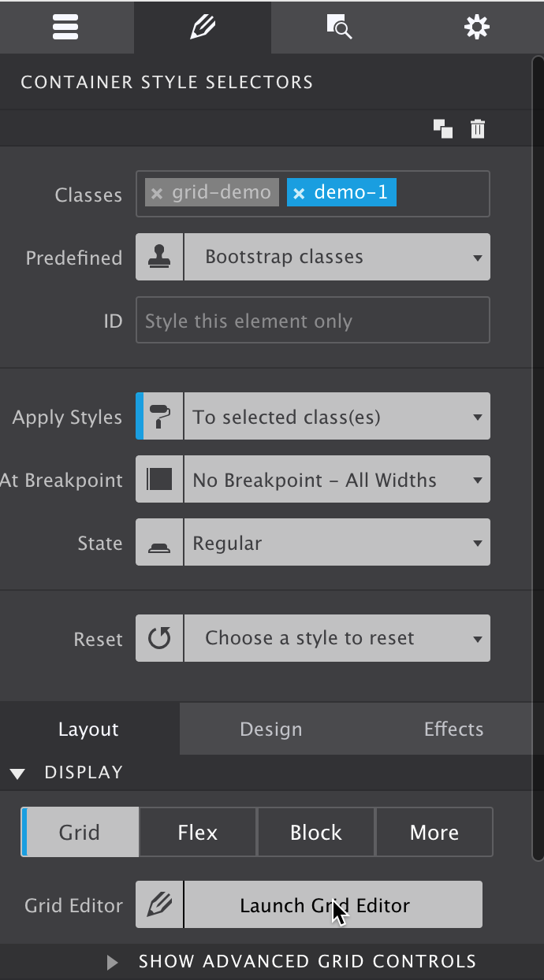Switch display mode to Block
This screenshot has width=544, height=980.
(x=315, y=832)
